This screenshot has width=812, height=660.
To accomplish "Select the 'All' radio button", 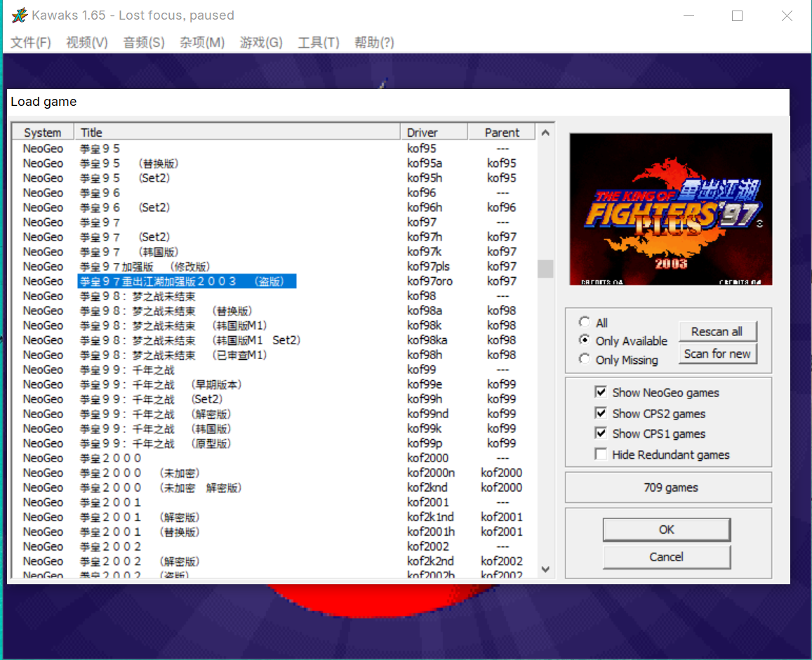I will click(x=585, y=323).
